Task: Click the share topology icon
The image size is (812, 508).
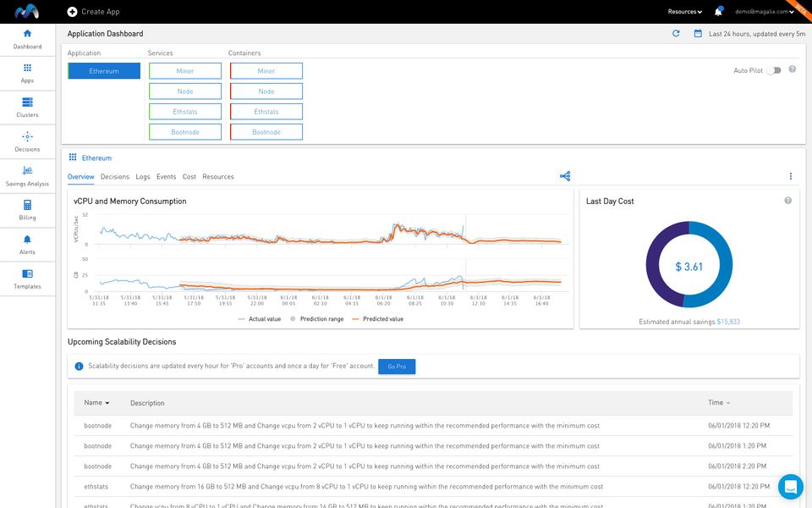Action: (x=565, y=176)
